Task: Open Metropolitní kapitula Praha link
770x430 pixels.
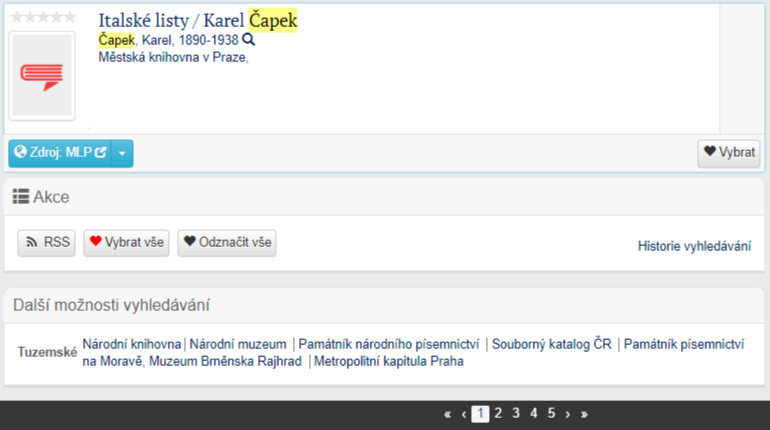Action: point(389,361)
